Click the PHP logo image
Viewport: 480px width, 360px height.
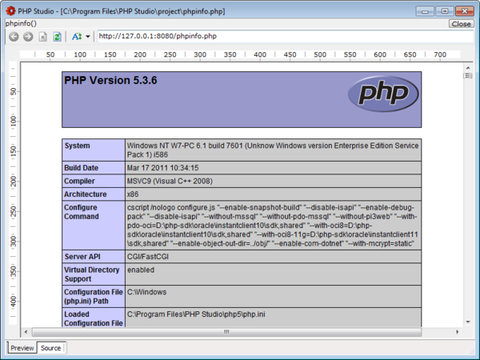[383, 94]
